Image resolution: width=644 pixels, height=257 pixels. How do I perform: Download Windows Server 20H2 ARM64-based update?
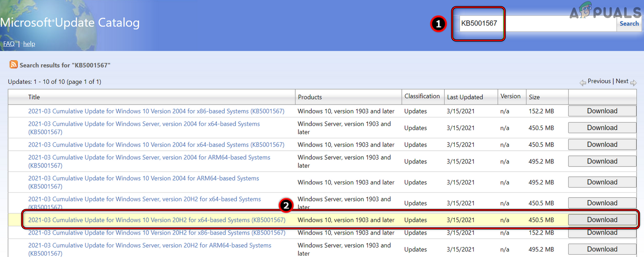(602, 249)
